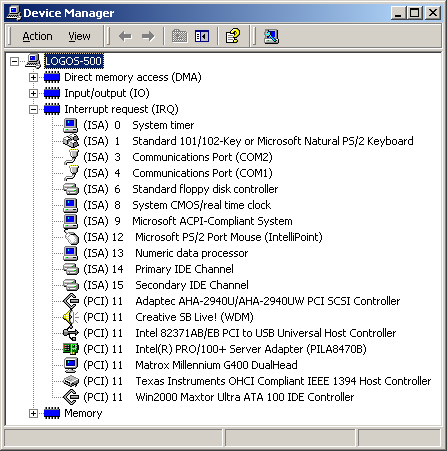
Task: Click the Back arrow toolbar button
Action: [125, 36]
